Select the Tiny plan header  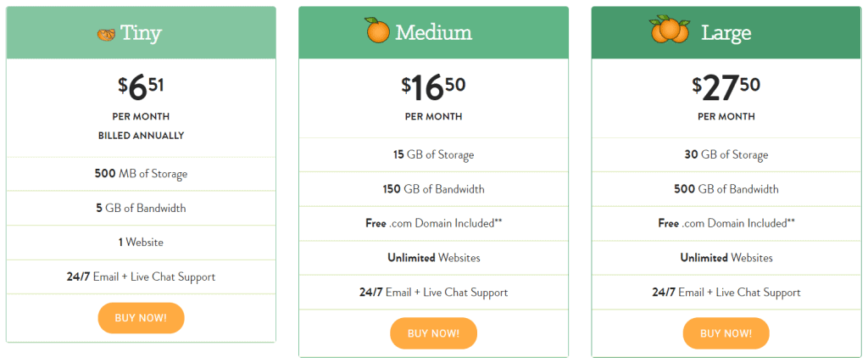[x=142, y=34]
